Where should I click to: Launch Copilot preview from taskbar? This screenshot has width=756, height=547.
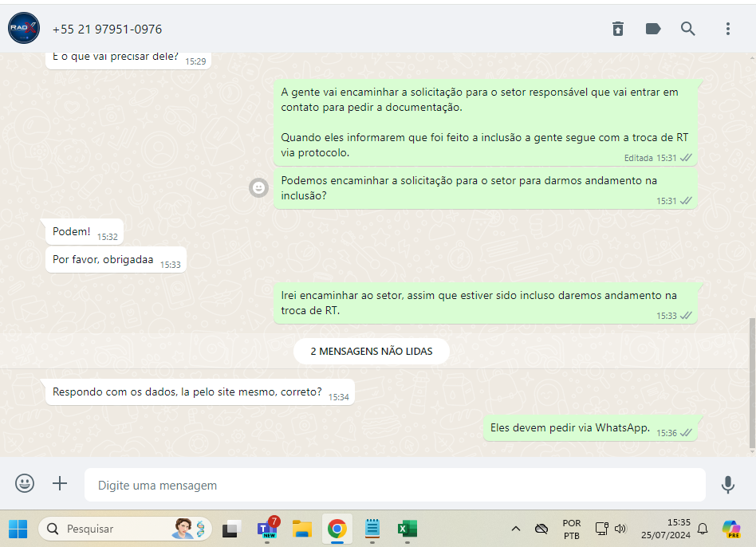731,529
